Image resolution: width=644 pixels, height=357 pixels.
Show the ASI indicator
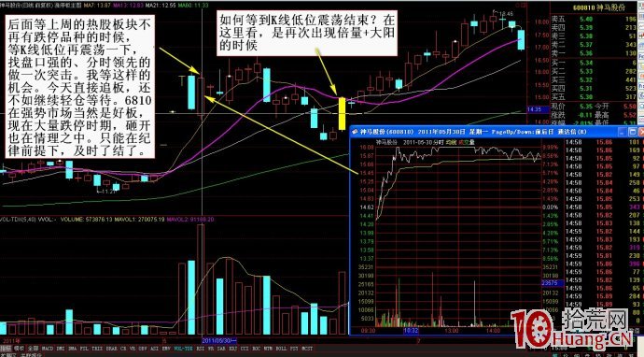click(154, 348)
